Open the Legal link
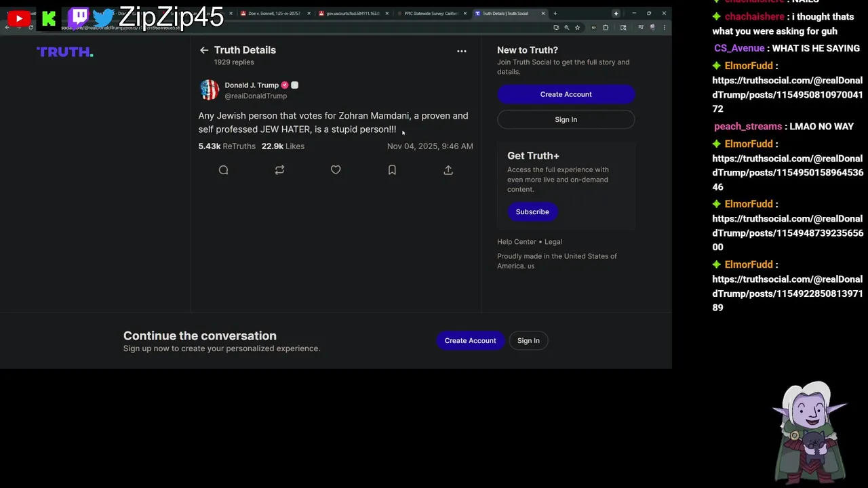 tap(553, 242)
